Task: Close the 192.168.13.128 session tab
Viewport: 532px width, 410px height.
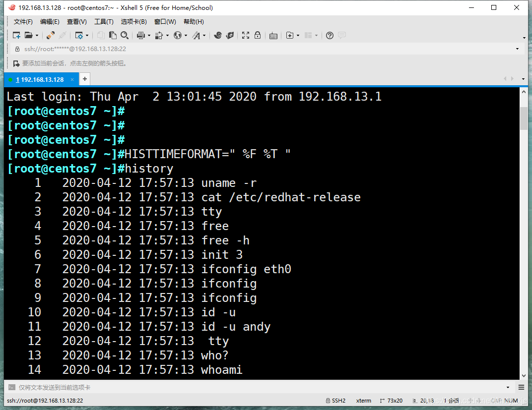Action: pyautogui.click(x=72, y=80)
